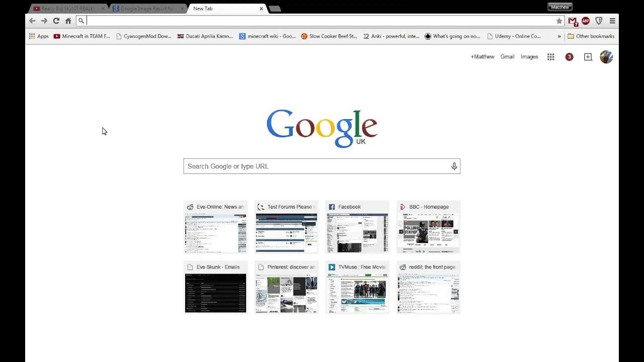Open the Udemy Online Courses bookmark

click(514, 36)
